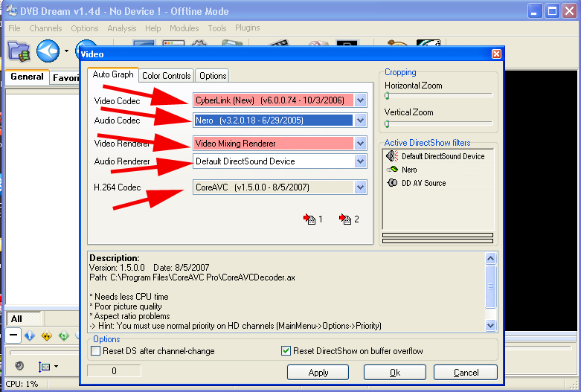Enable Reset DS after channel-change
The image size is (581, 392).
click(96, 351)
